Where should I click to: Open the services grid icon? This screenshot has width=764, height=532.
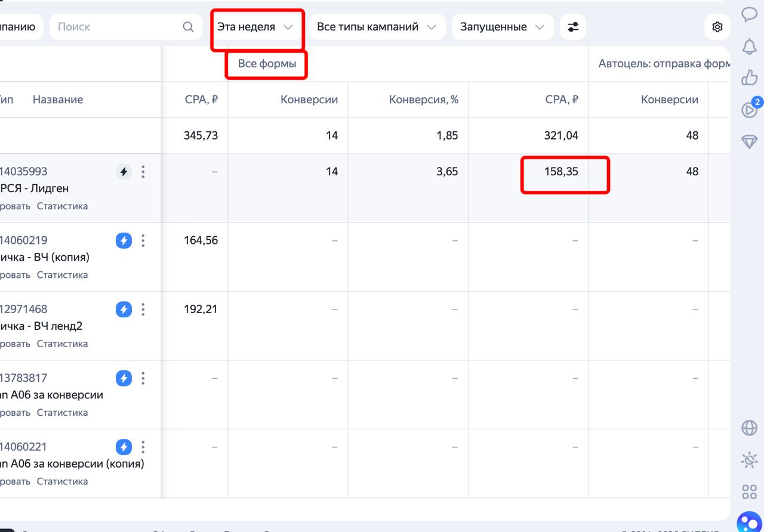tap(749, 491)
